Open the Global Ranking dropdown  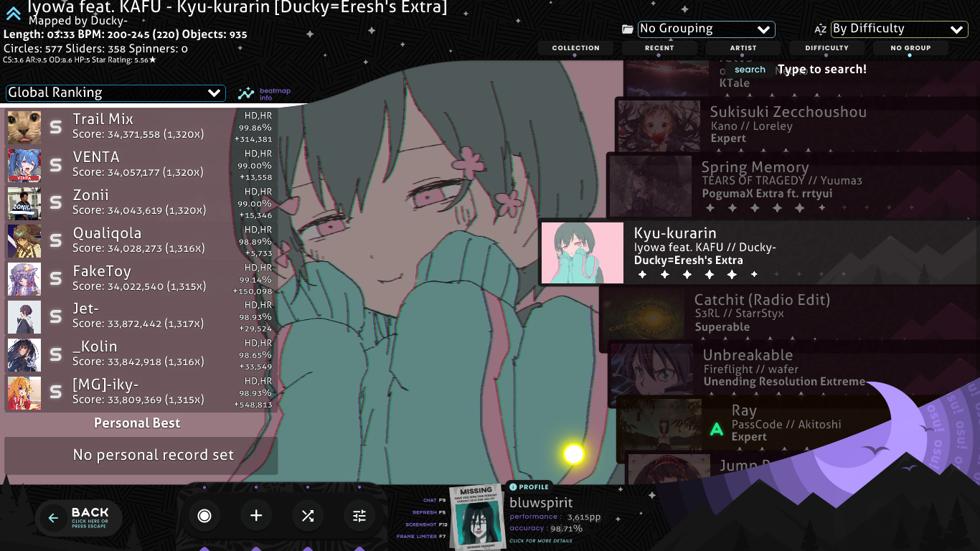click(116, 93)
